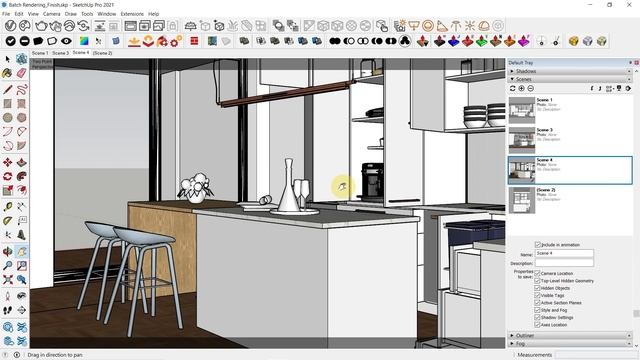Viewport: 640px width, 360px height.
Task: Uncheck the Hidden Objects checkbox
Action: (x=538, y=288)
